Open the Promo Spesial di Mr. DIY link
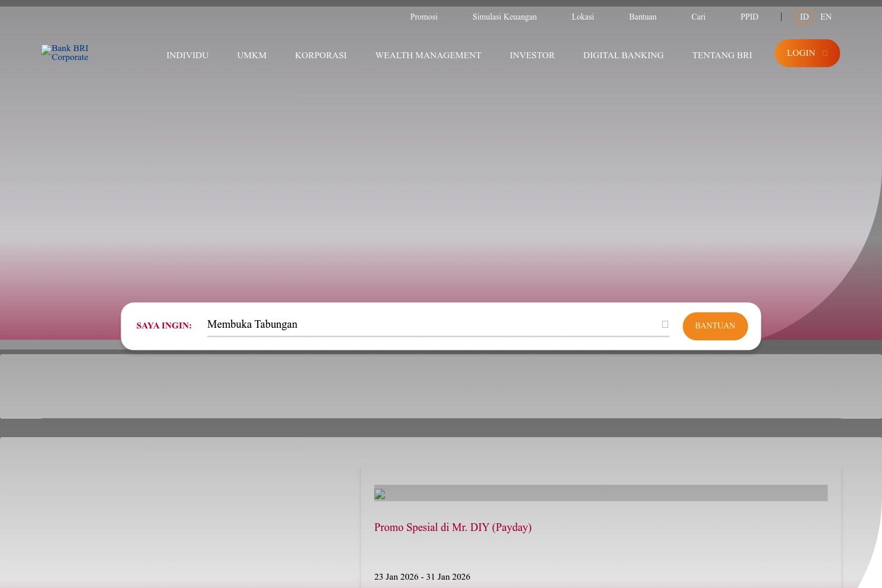The height and width of the screenshot is (588, 882). coord(453,527)
